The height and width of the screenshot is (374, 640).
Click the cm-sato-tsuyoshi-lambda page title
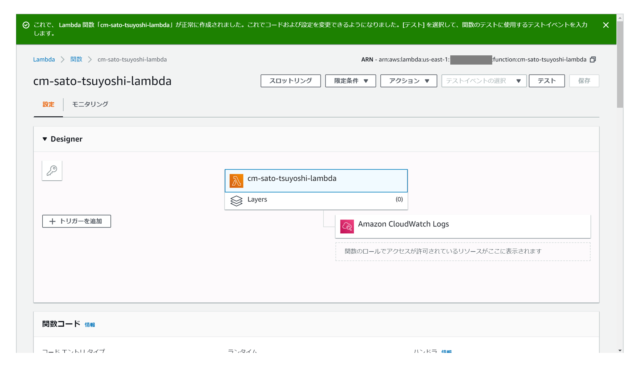coord(102,81)
